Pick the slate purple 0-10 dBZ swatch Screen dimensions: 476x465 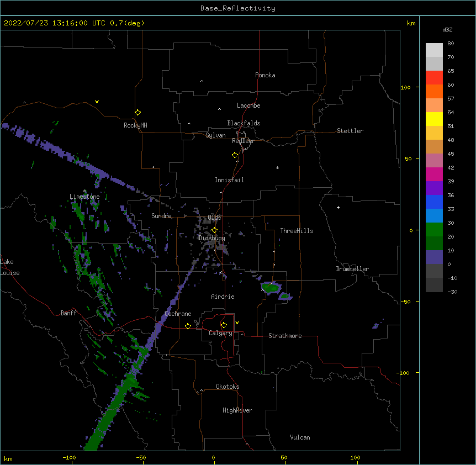pyautogui.click(x=434, y=257)
